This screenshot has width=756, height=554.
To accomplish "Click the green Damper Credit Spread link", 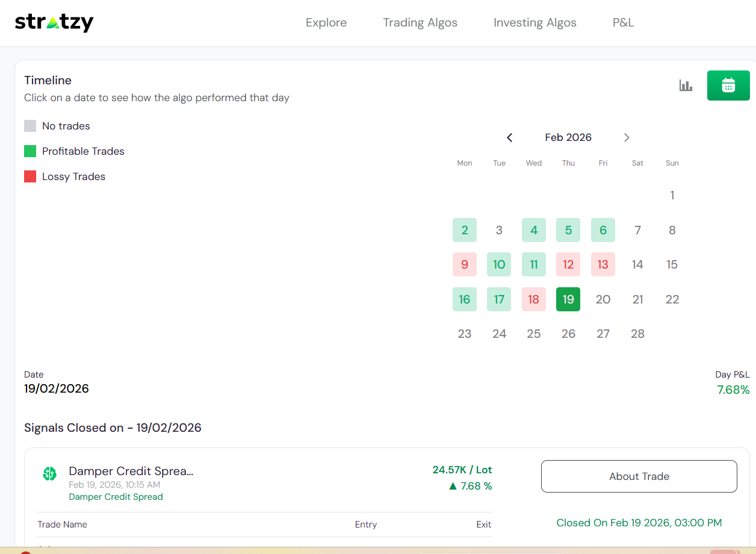I will click(x=116, y=497).
